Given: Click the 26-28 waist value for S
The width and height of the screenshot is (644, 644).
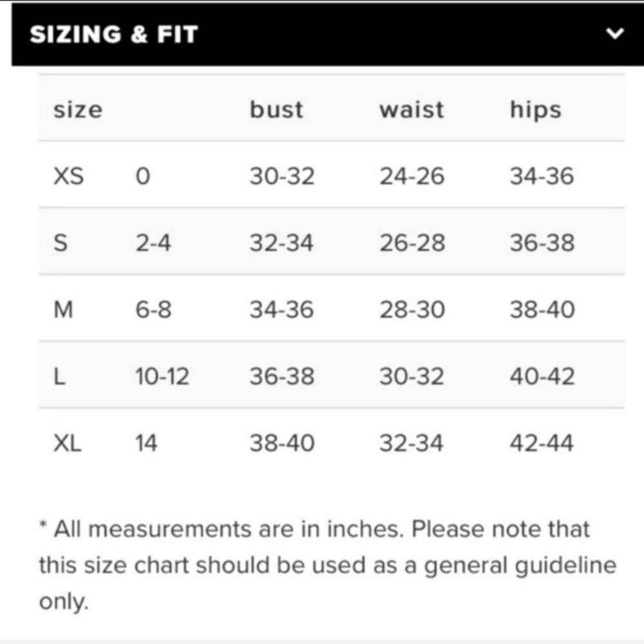Looking at the screenshot, I should (x=412, y=243).
